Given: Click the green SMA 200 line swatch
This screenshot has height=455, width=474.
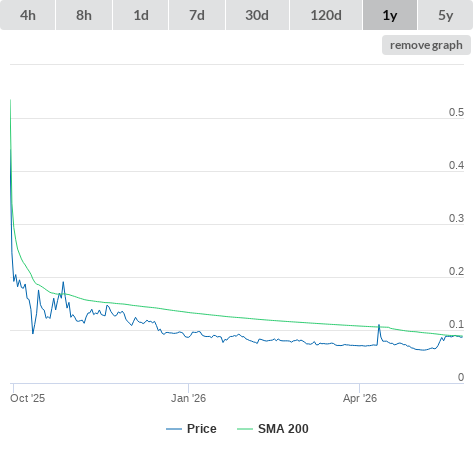Looking at the screenshot, I should [245, 429].
